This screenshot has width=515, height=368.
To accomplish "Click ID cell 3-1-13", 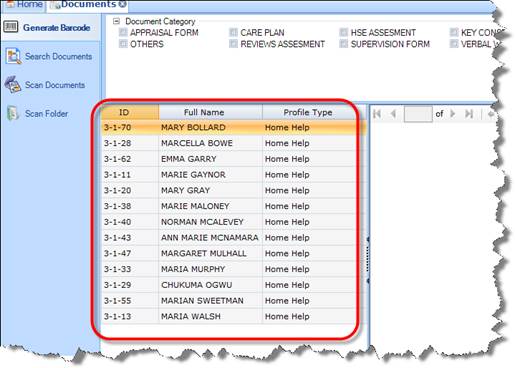I will click(x=130, y=316).
